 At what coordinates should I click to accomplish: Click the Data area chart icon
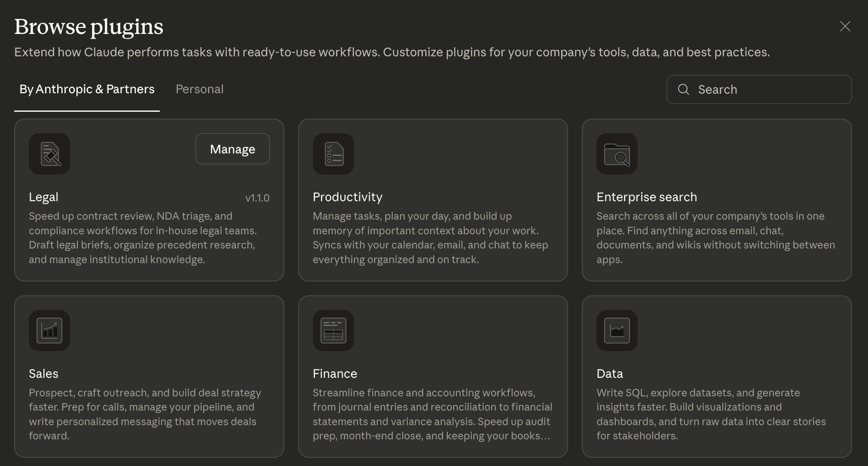(x=617, y=331)
